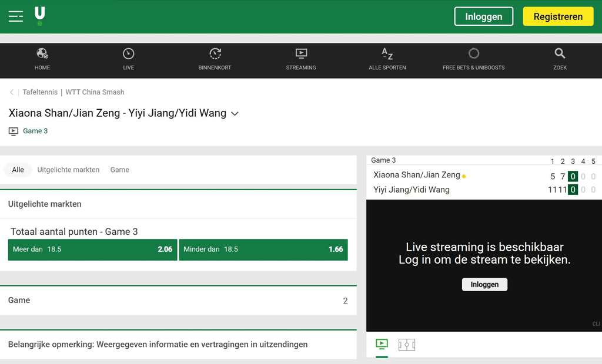Open the Zoek search icon
Viewport: 602px width, 364px height.
pos(560,53)
